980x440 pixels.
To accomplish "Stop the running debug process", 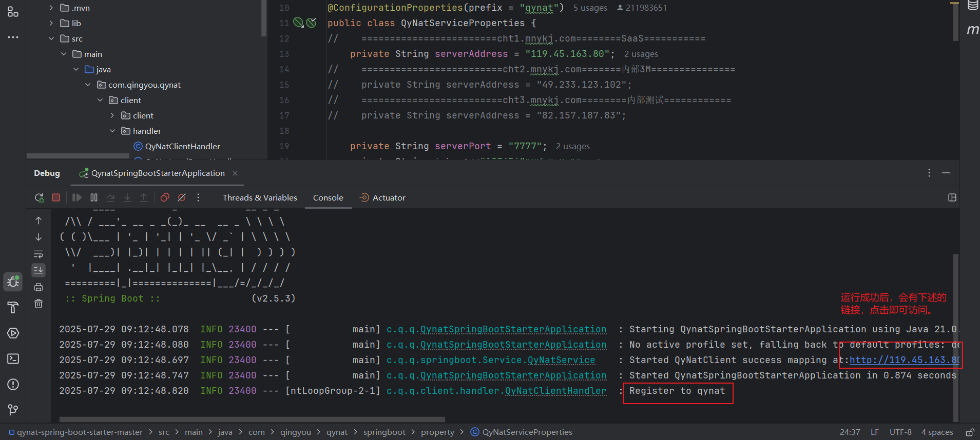I will [x=56, y=197].
